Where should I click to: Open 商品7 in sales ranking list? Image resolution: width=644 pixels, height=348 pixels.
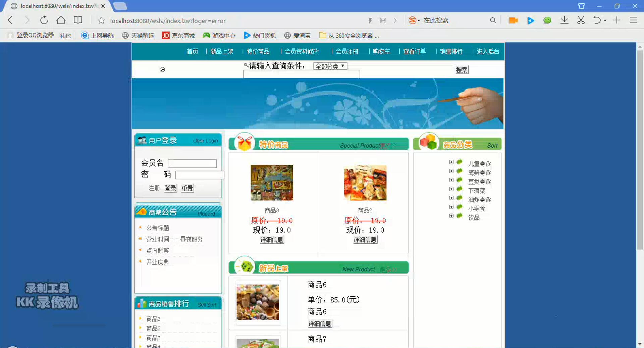(x=153, y=338)
